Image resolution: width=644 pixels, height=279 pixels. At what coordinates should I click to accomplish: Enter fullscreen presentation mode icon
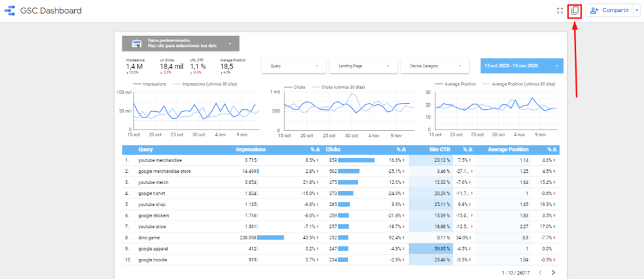tap(558, 11)
